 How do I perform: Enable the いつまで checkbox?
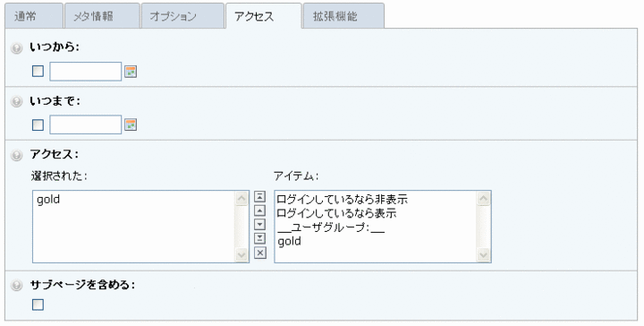pyautogui.click(x=38, y=124)
